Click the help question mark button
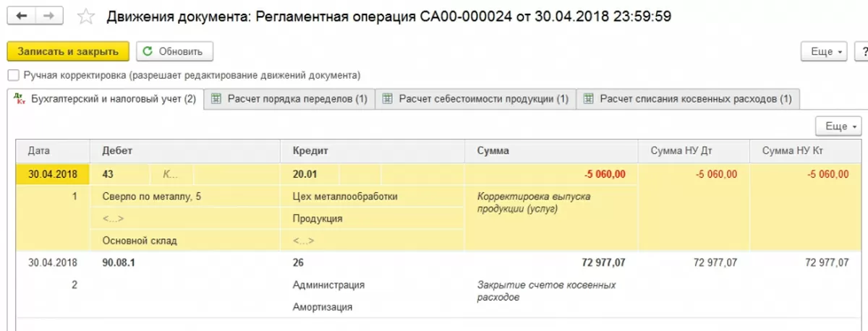The height and width of the screenshot is (331, 868). 862,52
